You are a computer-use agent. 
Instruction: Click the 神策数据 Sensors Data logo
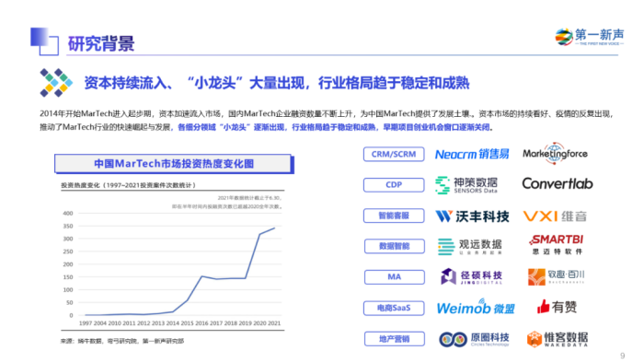(x=466, y=185)
